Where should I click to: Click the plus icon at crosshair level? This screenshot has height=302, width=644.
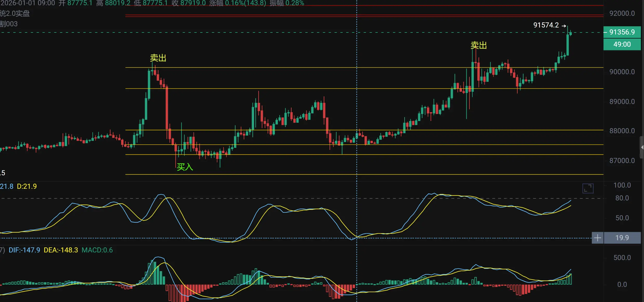(598, 238)
